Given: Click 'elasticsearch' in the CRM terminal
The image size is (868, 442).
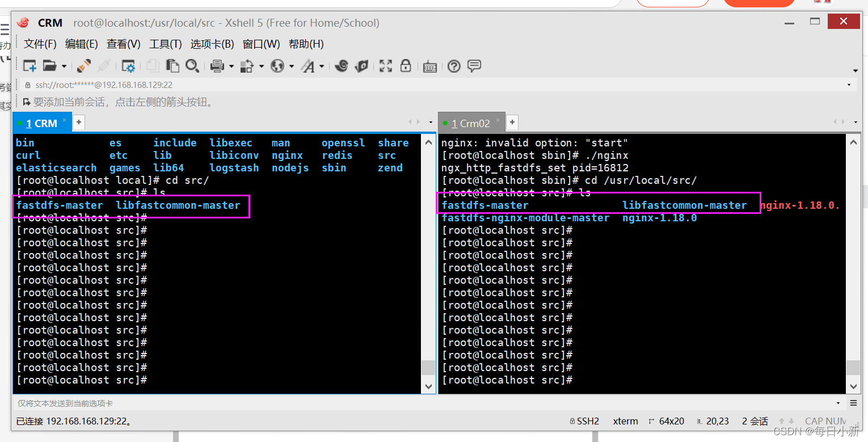Looking at the screenshot, I should pyautogui.click(x=56, y=167).
